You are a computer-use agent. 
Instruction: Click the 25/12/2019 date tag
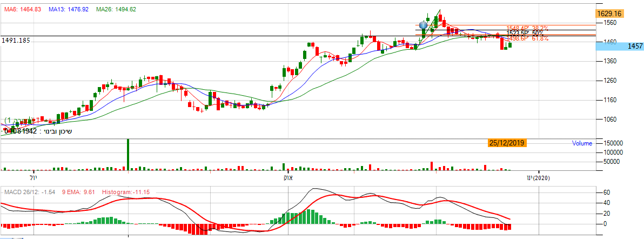click(x=507, y=143)
